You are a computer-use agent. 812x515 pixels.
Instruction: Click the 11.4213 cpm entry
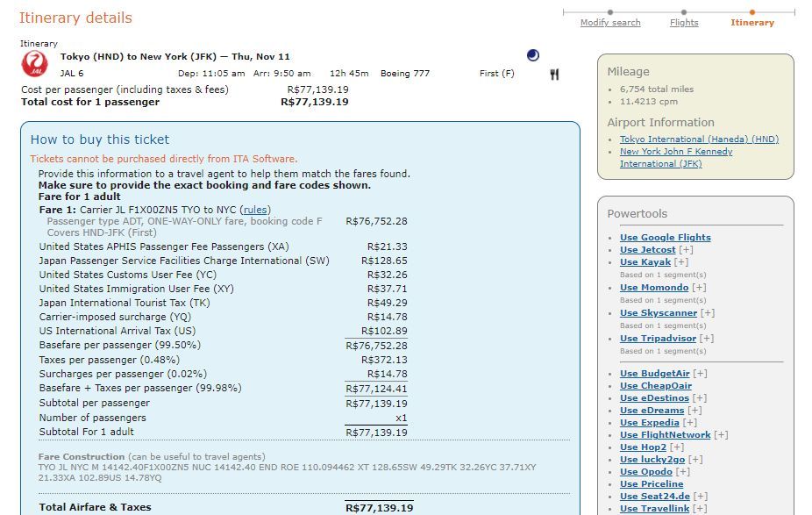pos(648,102)
